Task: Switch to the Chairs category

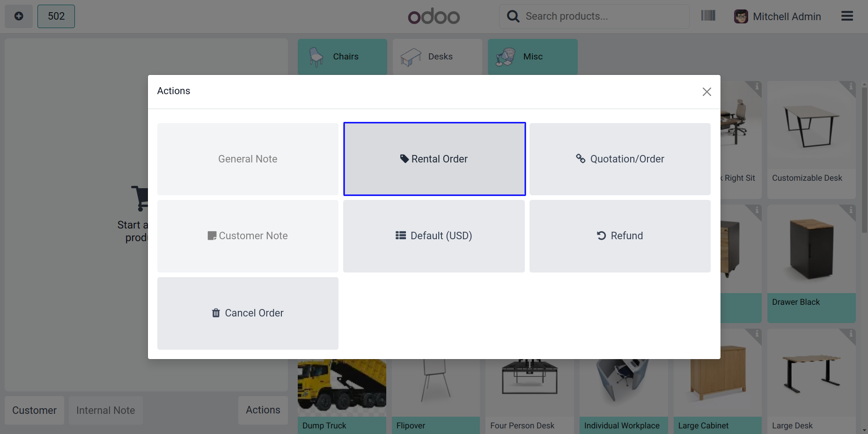Action: pyautogui.click(x=342, y=57)
